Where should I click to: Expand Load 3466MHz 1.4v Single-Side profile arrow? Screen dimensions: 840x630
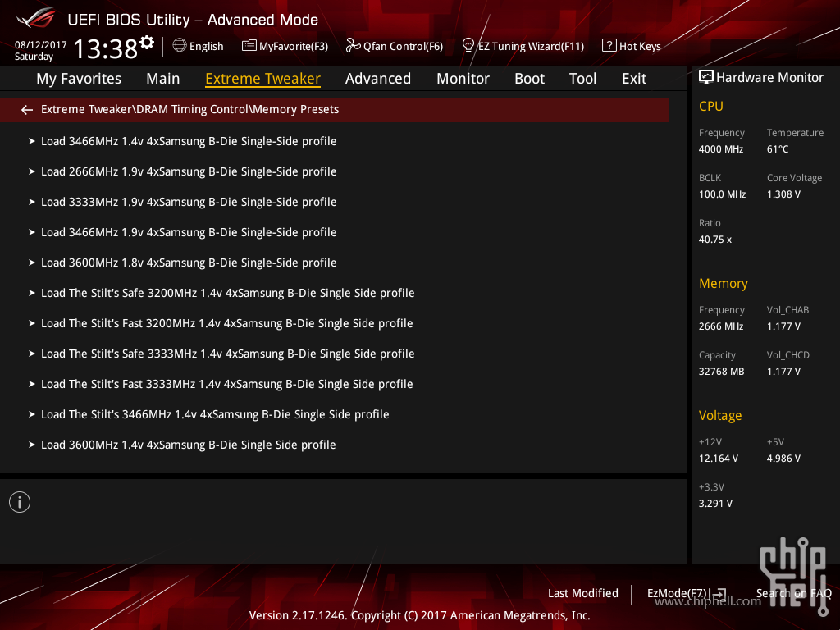pos(32,141)
